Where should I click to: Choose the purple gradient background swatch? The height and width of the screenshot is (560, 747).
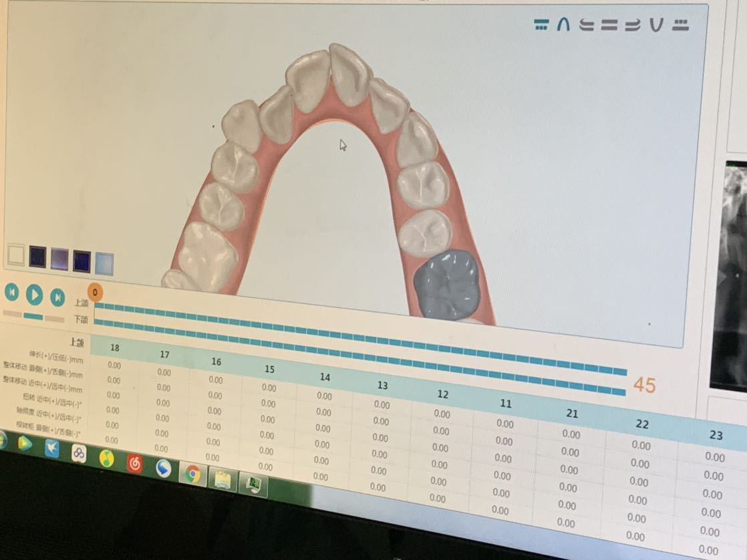(59, 259)
